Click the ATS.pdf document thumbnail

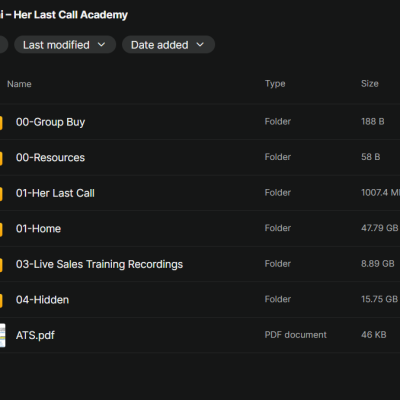coord(2,335)
